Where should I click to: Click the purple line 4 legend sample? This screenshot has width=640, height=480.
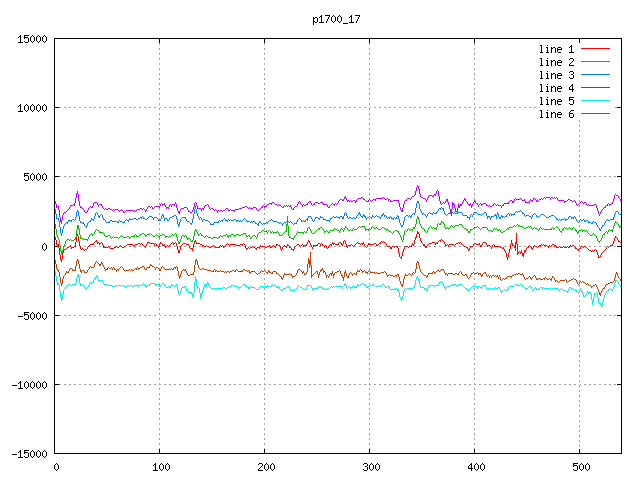595,88
